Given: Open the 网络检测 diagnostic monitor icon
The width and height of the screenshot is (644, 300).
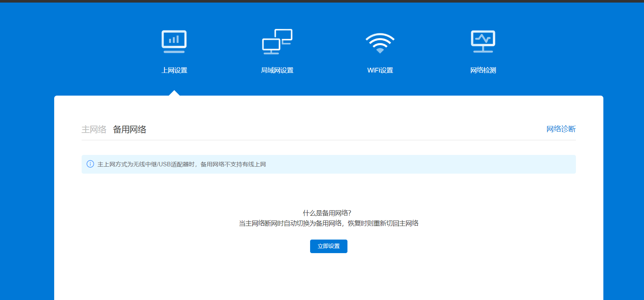Looking at the screenshot, I should tap(483, 41).
